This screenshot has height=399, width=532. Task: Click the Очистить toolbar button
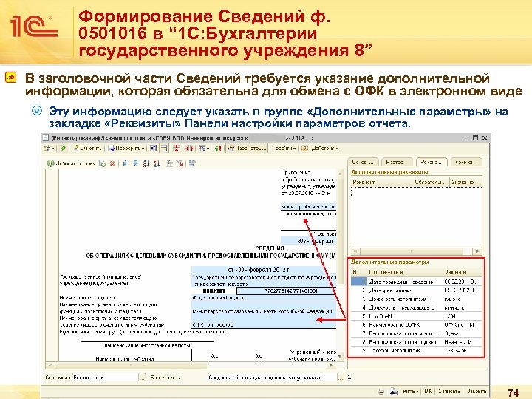click(88, 149)
